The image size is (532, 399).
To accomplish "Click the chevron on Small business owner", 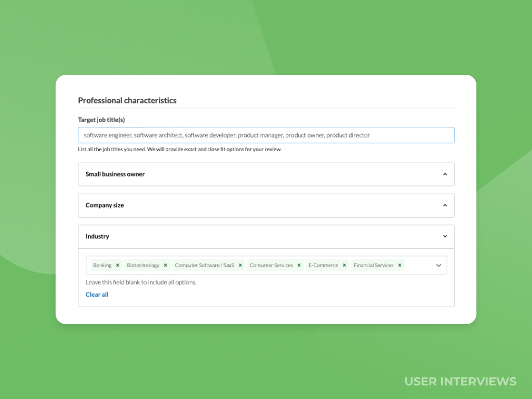I will click(445, 174).
